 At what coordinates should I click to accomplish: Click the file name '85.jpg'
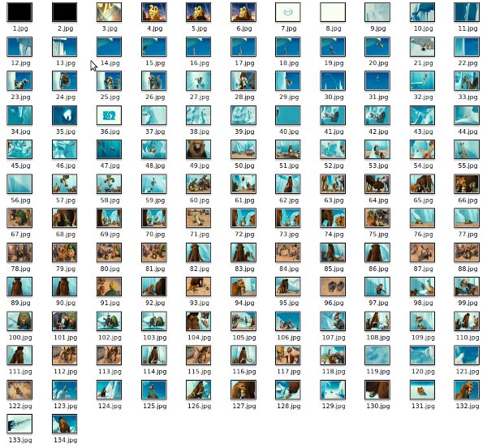coord(334,269)
